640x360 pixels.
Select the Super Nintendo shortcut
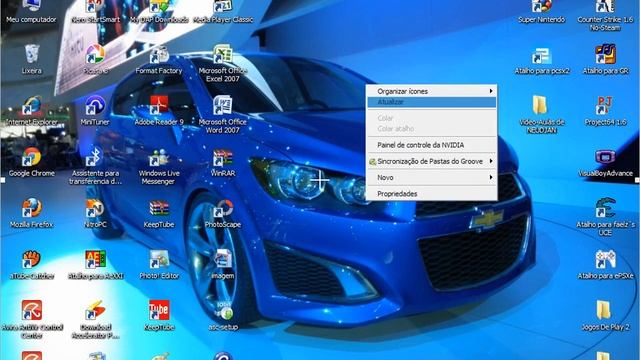(542, 7)
